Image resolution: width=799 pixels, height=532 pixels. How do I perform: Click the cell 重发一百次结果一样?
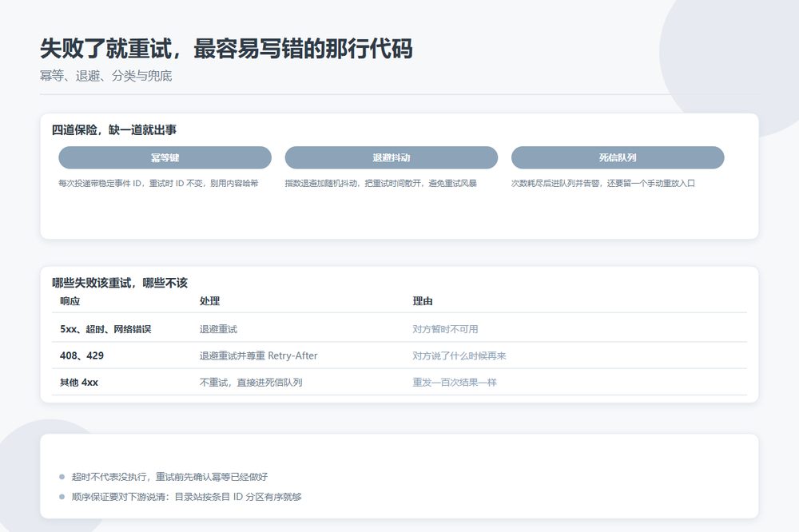click(x=455, y=382)
